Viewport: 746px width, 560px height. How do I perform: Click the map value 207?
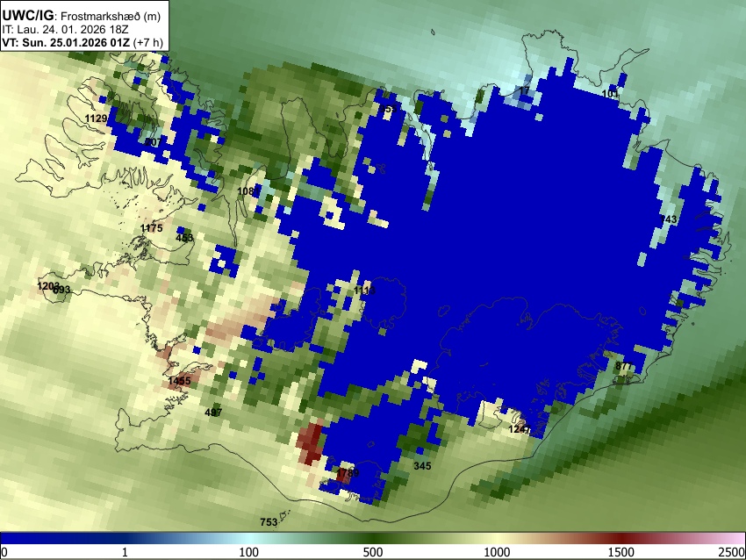[x=154, y=142]
